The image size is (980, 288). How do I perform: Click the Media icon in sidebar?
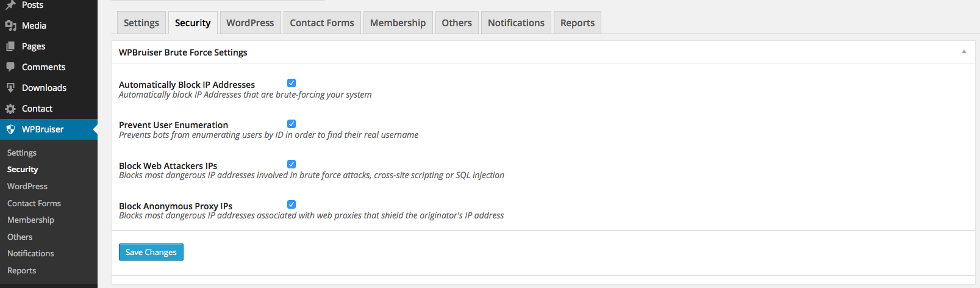(x=10, y=26)
